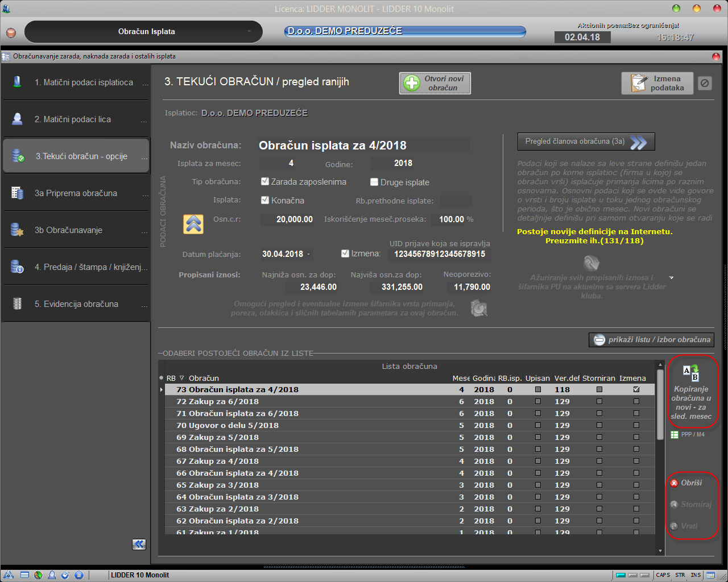Click the window icon in the bottom status bar

tap(24, 575)
